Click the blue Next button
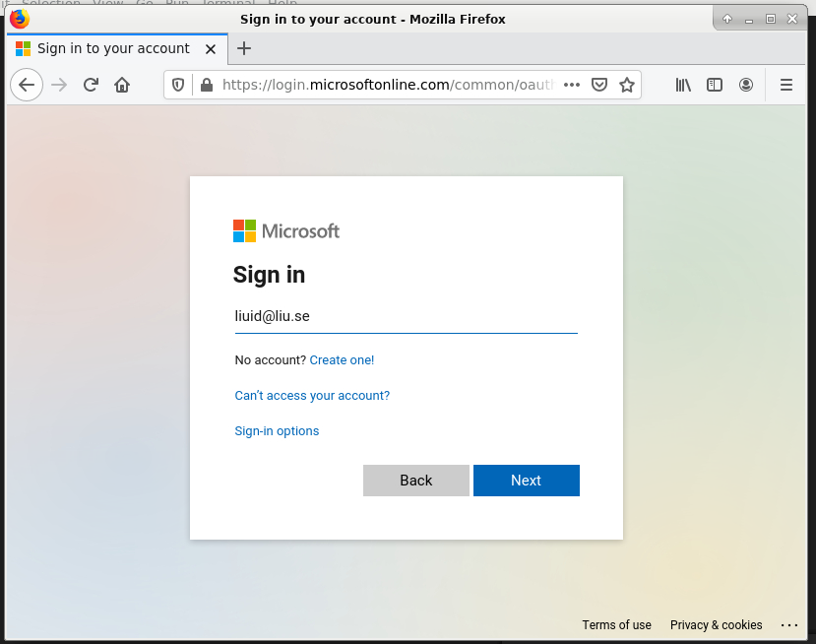The height and width of the screenshot is (644, 816). click(x=527, y=480)
